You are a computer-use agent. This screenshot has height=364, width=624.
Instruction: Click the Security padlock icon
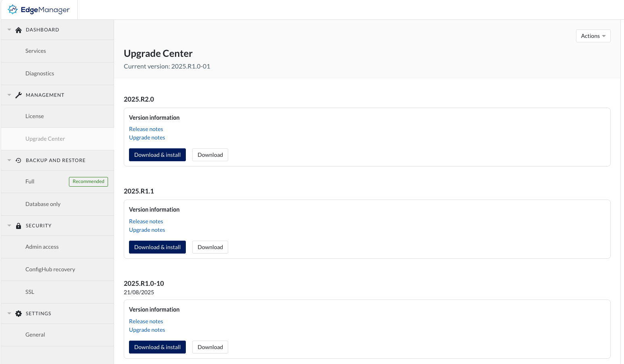click(x=19, y=226)
